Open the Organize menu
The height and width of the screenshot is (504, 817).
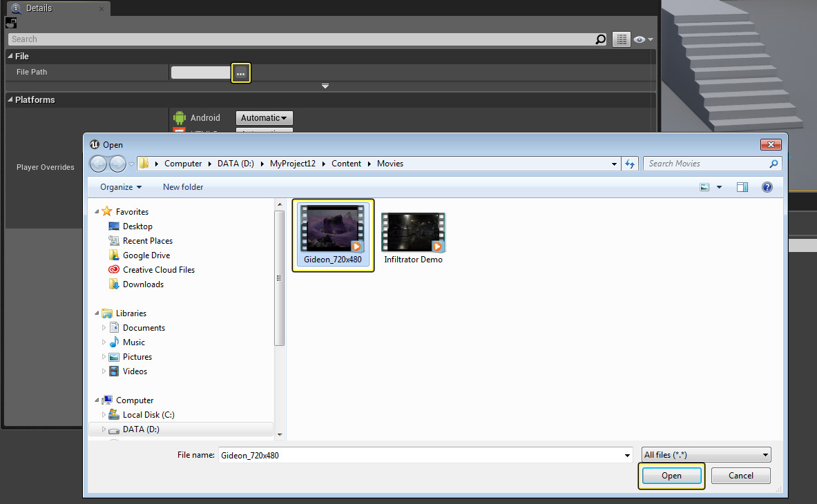pos(120,187)
